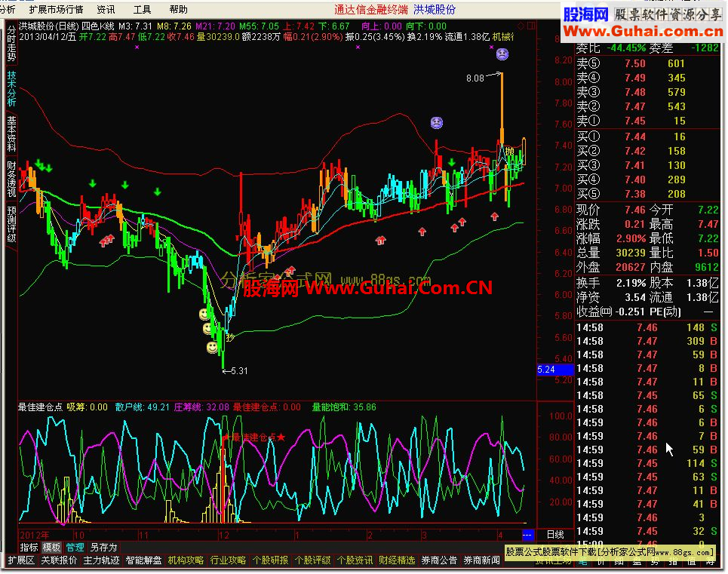Select the 模板 tab
728x574 pixels.
[51, 548]
